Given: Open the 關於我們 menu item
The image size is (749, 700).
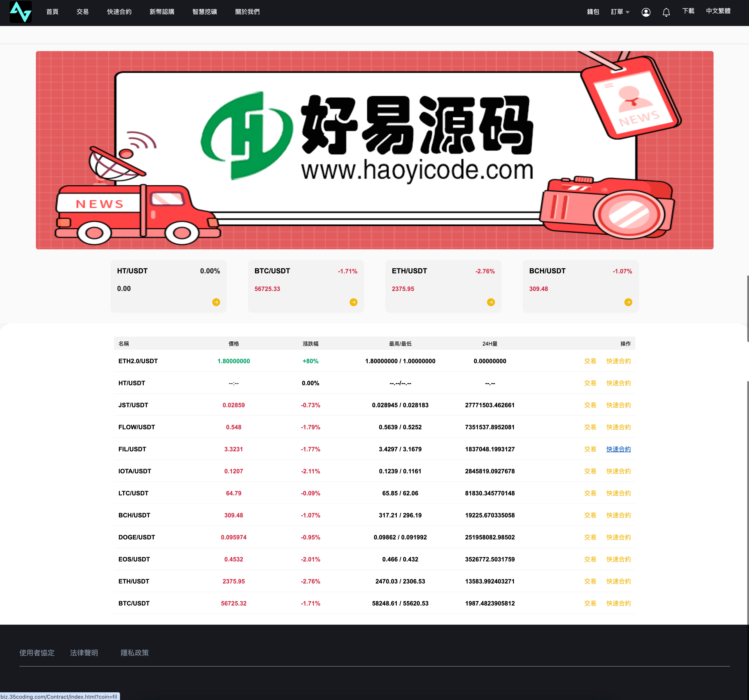Looking at the screenshot, I should 247,12.
